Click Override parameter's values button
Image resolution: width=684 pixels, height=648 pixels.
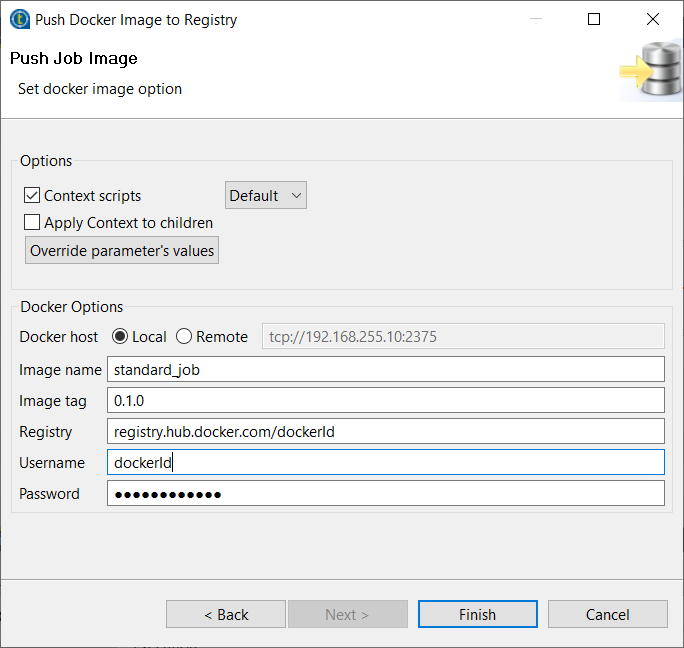click(122, 251)
